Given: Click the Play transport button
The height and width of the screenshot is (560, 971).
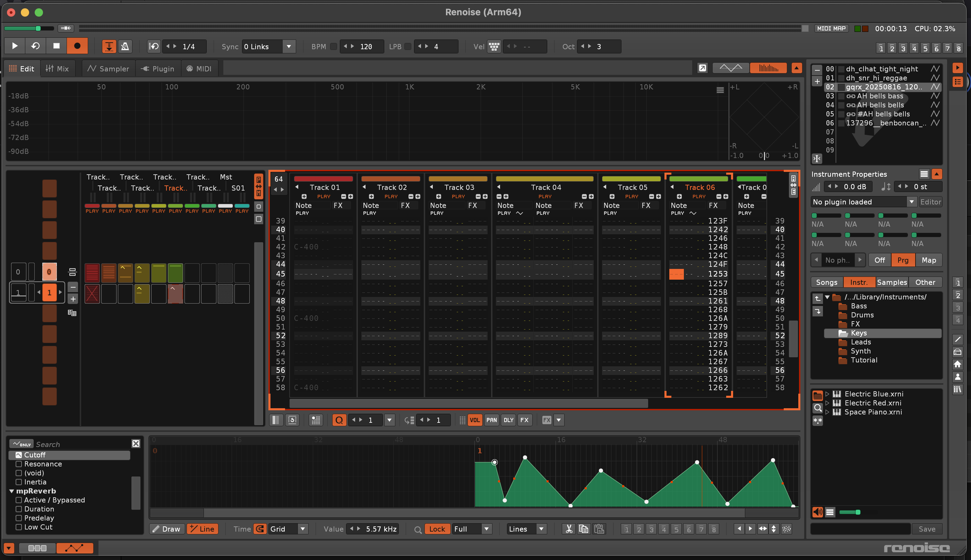Looking at the screenshot, I should coord(15,46).
